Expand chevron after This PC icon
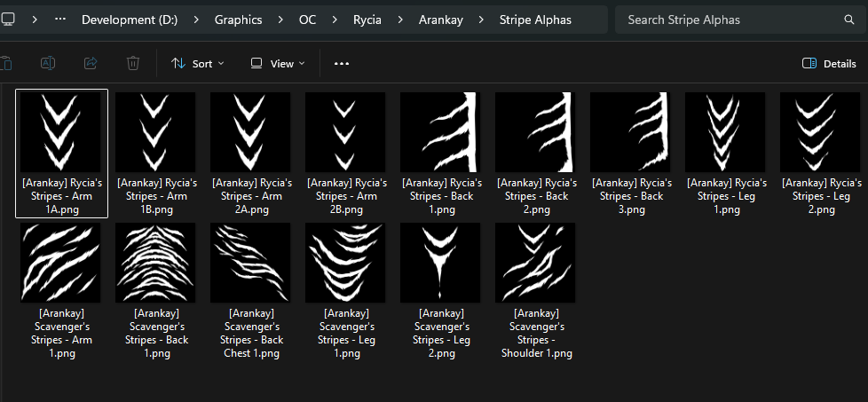This screenshot has width=868, height=402. click(35, 20)
